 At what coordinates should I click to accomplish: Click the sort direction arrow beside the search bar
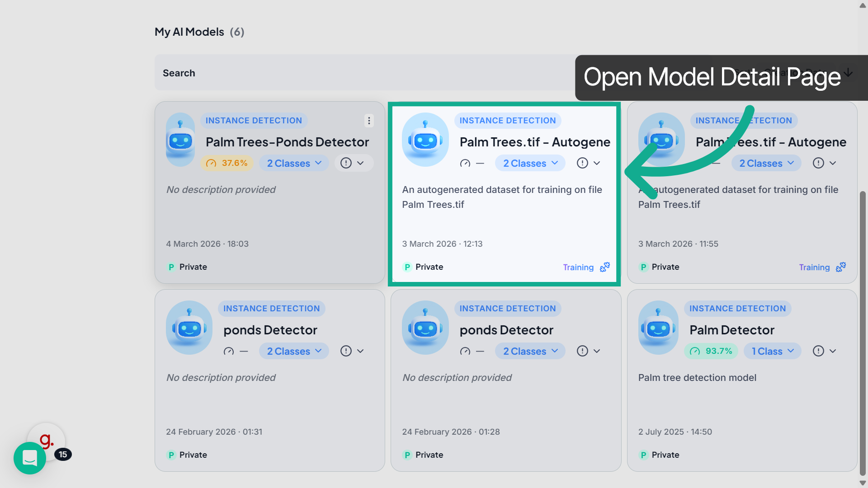(849, 72)
